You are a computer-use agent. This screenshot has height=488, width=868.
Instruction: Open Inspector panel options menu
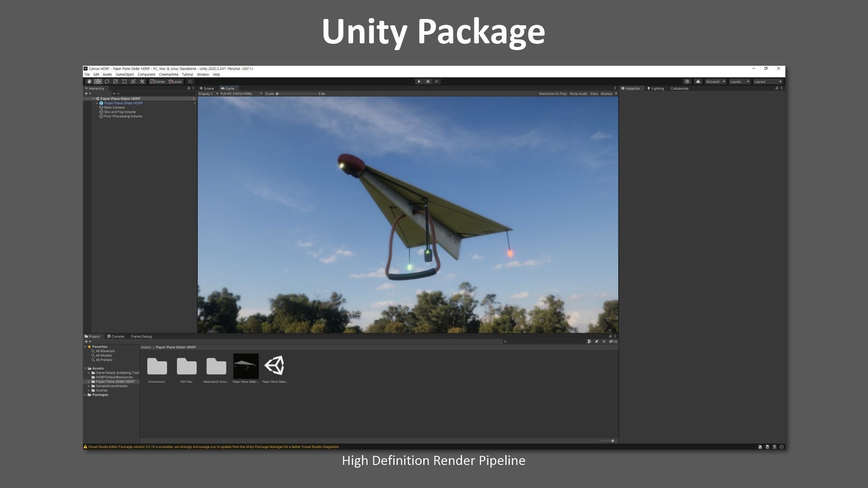[x=782, y=88]
